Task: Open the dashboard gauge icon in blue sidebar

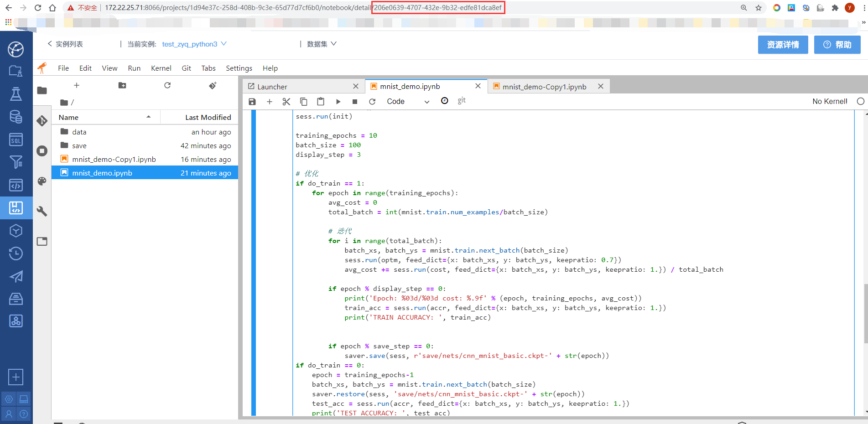Action: [x=16, y=49]
